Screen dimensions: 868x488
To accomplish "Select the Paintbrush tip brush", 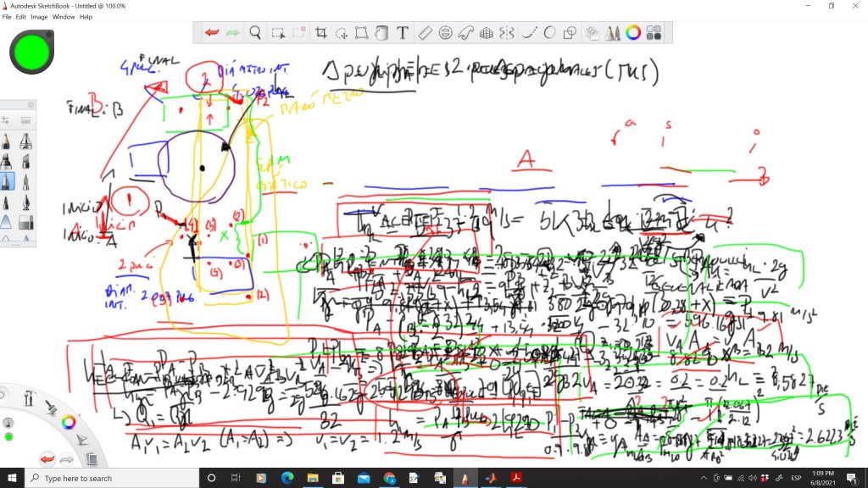I will point(25,181).
